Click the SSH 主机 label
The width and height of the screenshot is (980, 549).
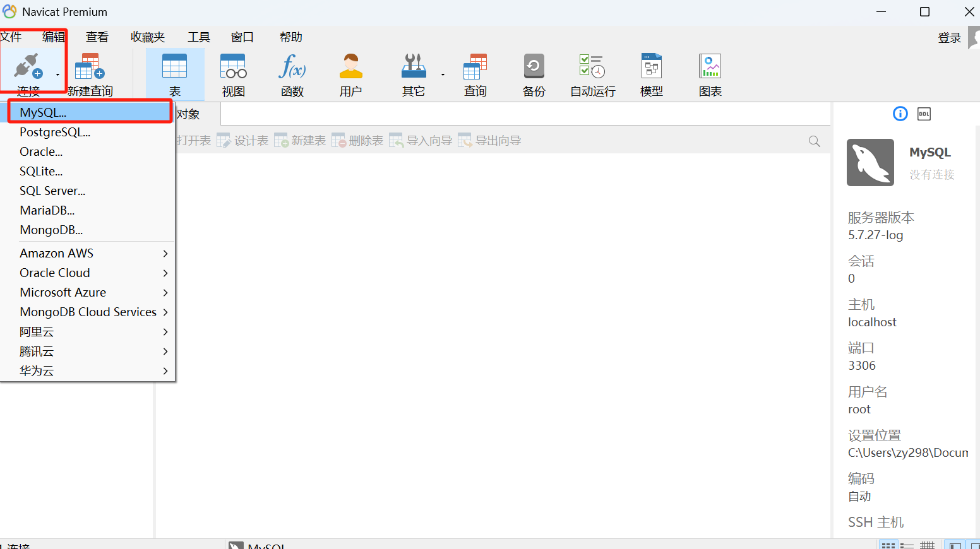pyautogui.click(x=876, y=522)
